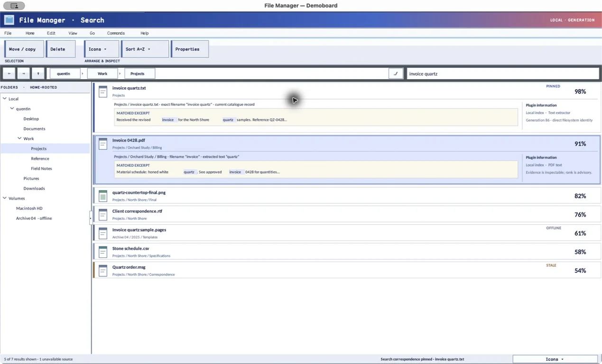Screen dimensions: 602x364
Task: Click the STALE badge on Quartz order result
Action: [551, 265]
